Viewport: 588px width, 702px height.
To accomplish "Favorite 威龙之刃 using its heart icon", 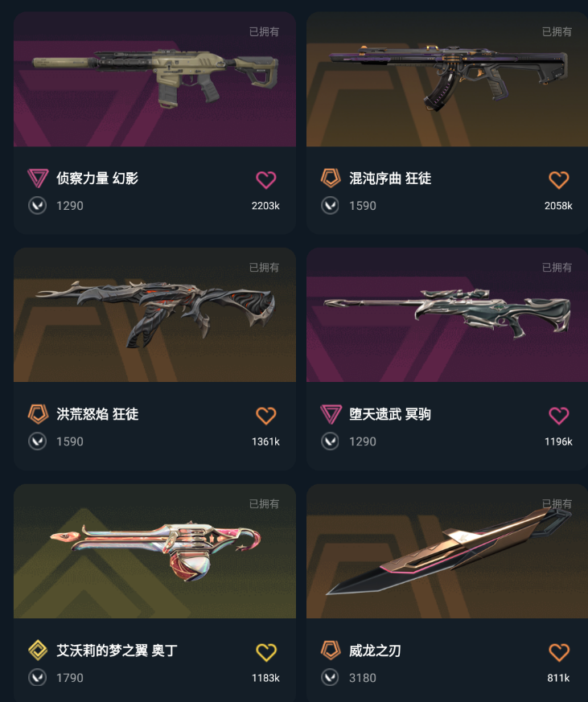I will pos(558,652).
